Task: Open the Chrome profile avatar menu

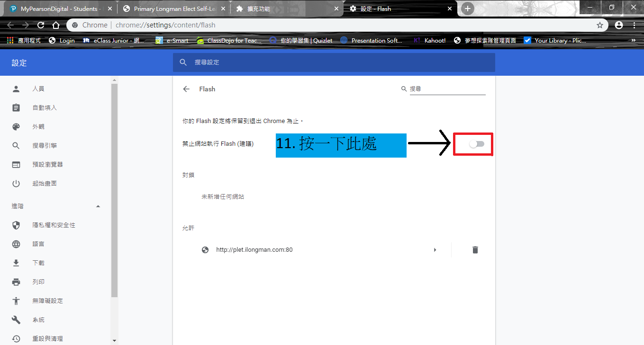Action: click(619, 25)
